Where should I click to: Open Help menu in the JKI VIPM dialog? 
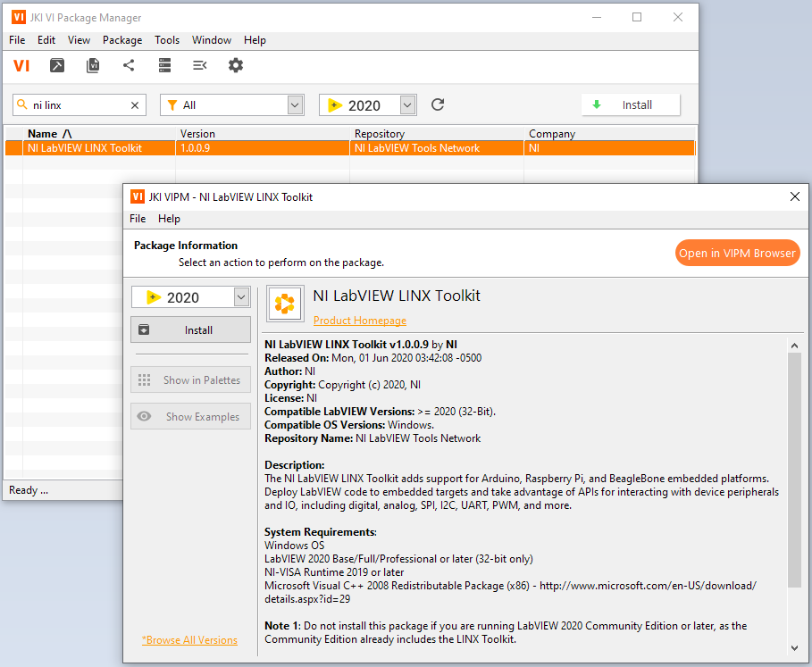pyautogui.click(x=169, y=219)
